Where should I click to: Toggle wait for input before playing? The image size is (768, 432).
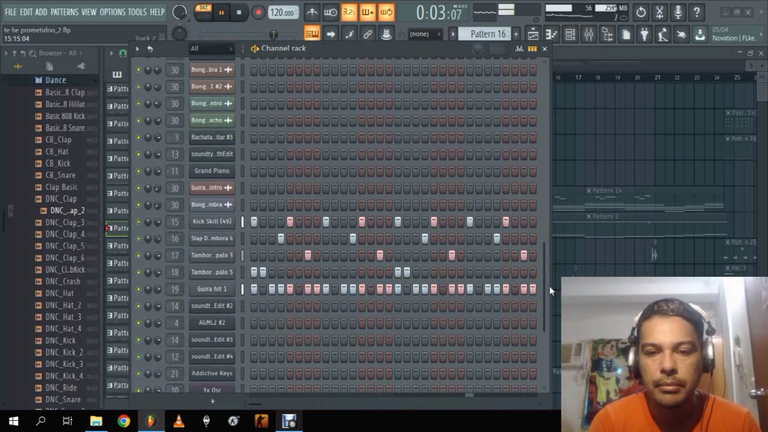330,12
